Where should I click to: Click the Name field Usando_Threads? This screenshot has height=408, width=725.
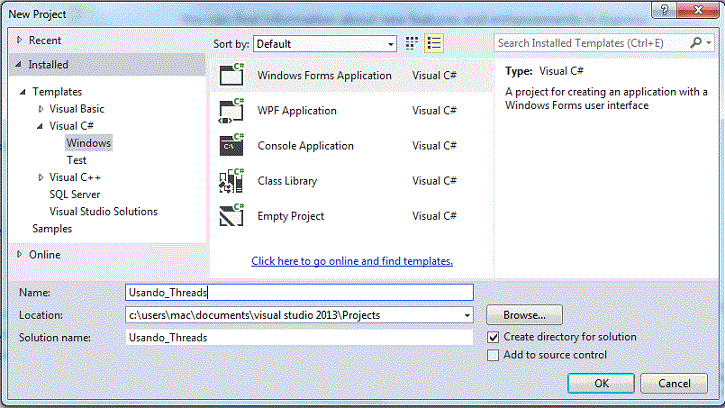tap(299, 292)
